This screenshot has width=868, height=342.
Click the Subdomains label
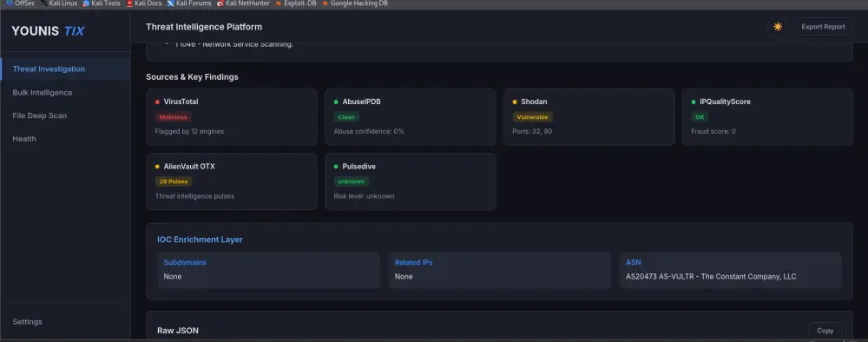click(x=185, y=262)
